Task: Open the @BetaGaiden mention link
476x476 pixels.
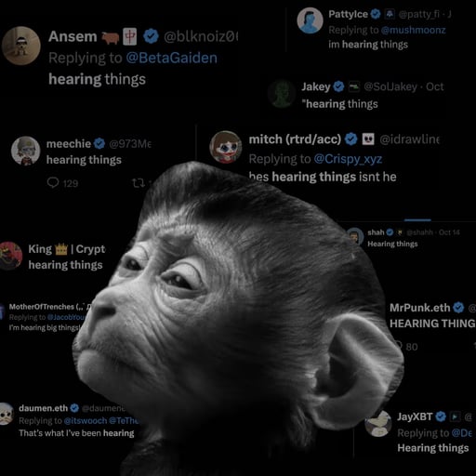Action: 172,58
